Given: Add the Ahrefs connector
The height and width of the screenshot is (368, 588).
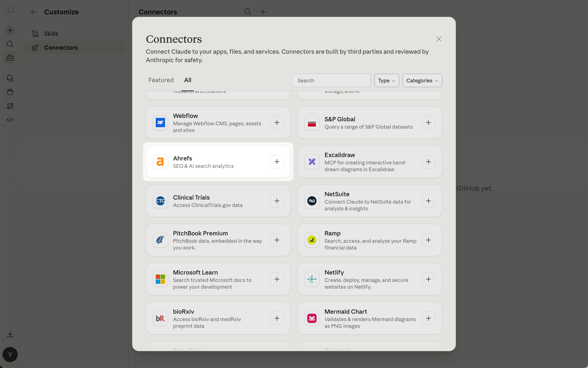Looking at the screenshot, I should click(x=277, y=162).
